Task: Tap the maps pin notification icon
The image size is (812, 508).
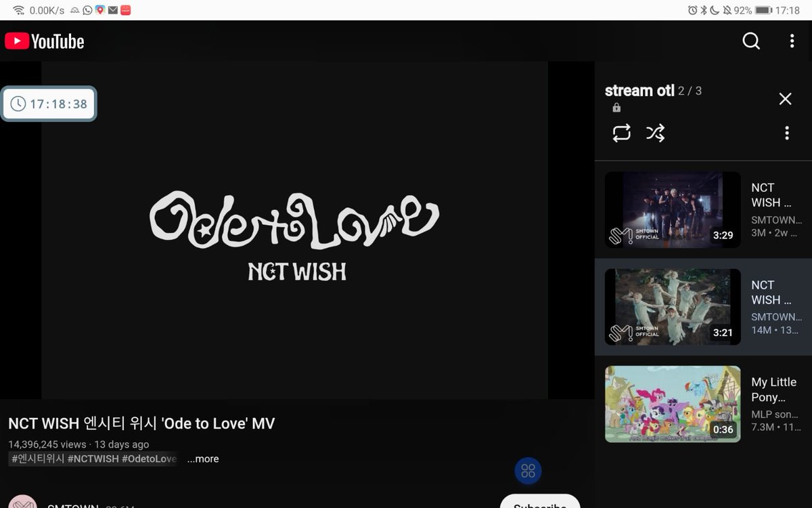Action: click(100, 10)
